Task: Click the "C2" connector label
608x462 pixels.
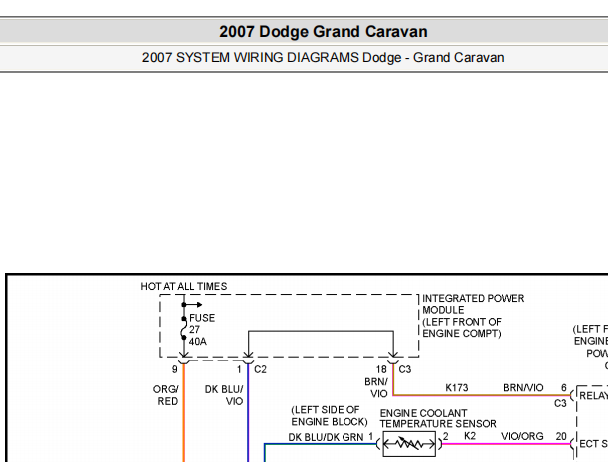Action: [260, 369]
